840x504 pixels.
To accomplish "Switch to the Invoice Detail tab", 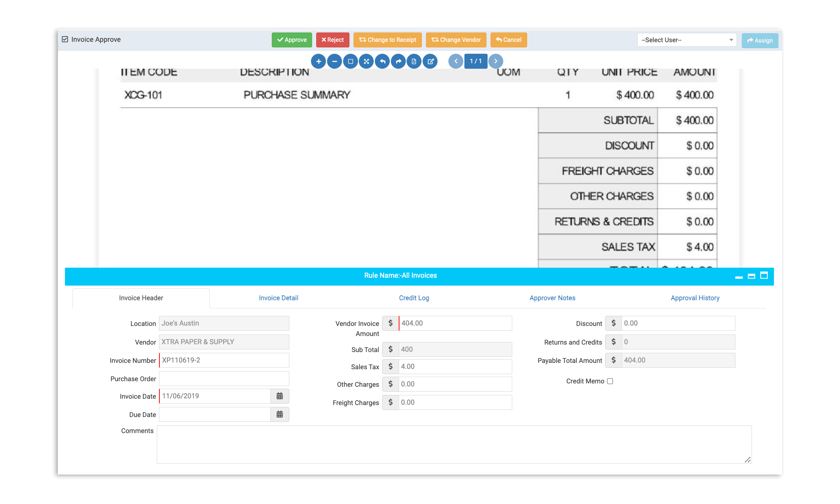I will point(278,298).
